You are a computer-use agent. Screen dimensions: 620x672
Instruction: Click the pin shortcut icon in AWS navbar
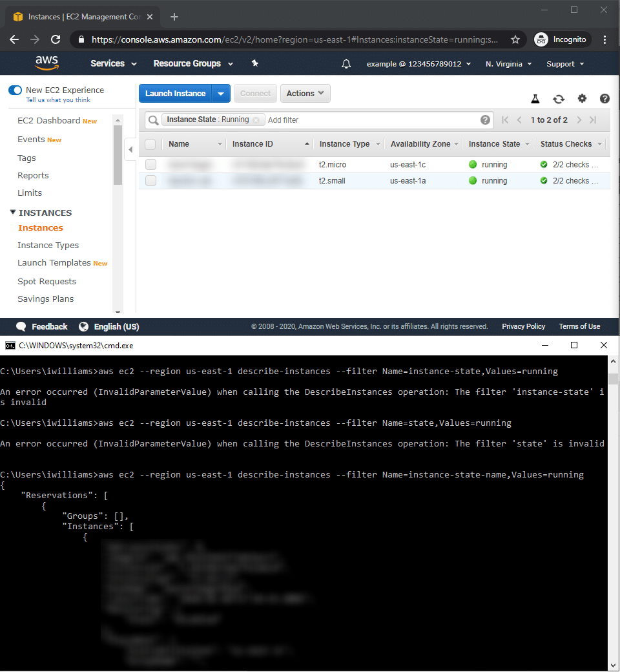tap(255, 63)
